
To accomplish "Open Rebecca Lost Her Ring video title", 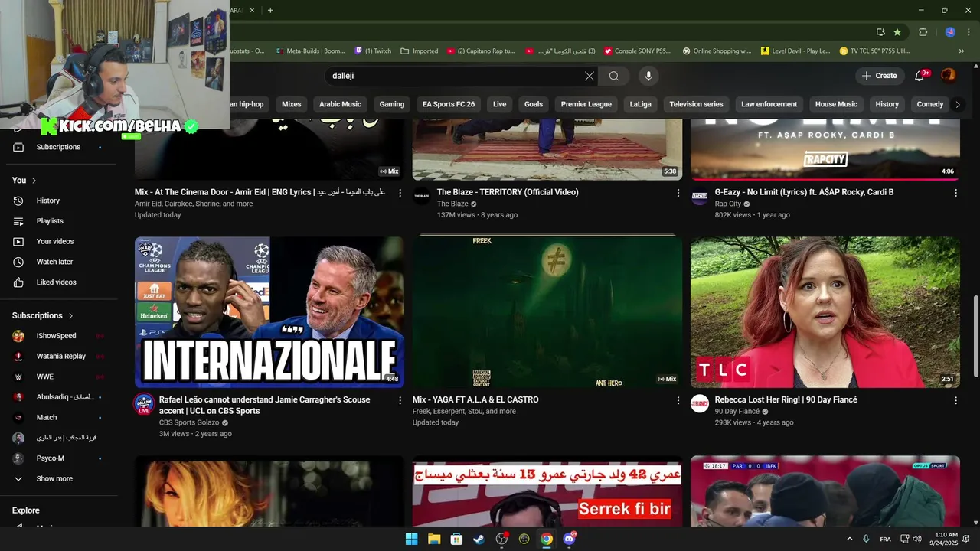I will (x=786, y=399).
